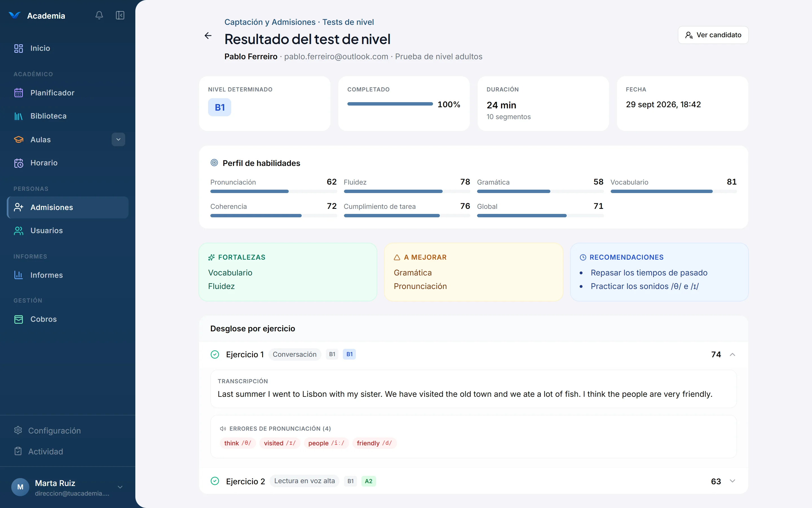This screenshot has height=508, width=812.
Task: Follow the Captación y Admisiones breadcrumb link
Action: pos(270,22)
